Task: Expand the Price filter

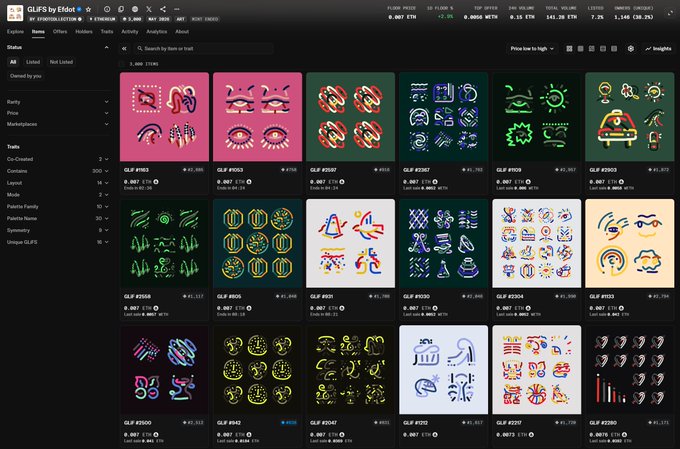Action: click(x=57, y=113)
